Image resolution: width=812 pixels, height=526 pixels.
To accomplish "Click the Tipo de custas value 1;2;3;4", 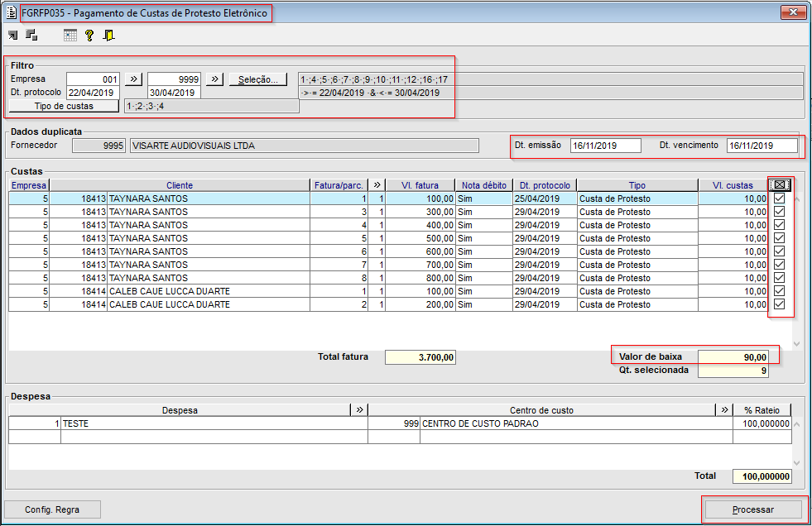I will point(212,106).
